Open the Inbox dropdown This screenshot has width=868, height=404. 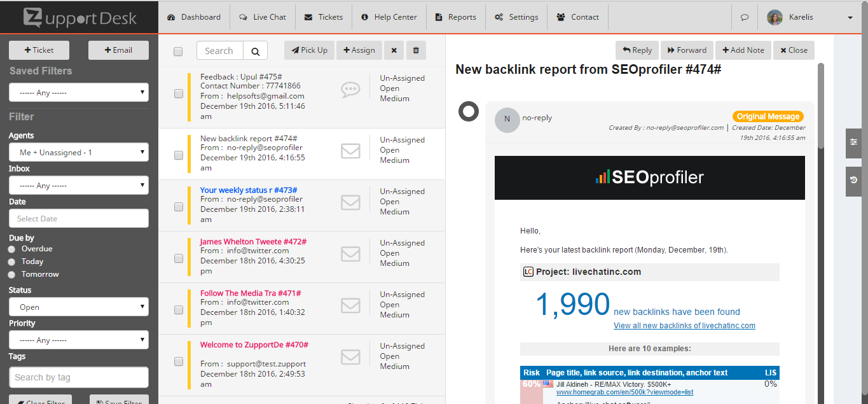coord(79,185)
